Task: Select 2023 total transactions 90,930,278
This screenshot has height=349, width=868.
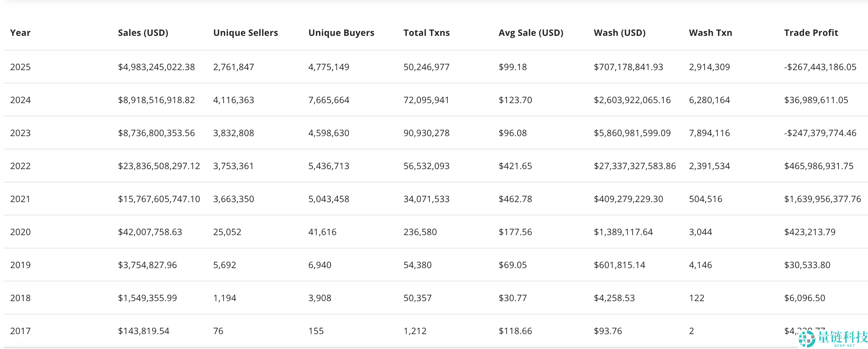Action: click(426, 133)
